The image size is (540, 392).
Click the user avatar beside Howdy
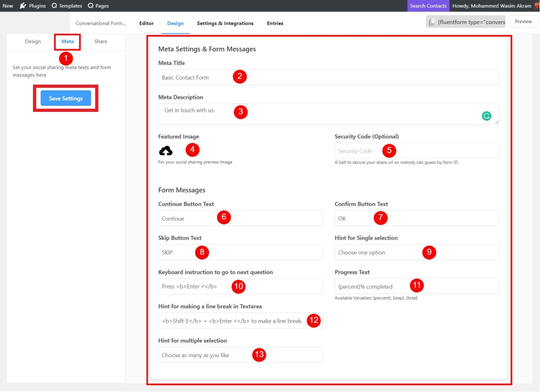click(x=535, y=5)
